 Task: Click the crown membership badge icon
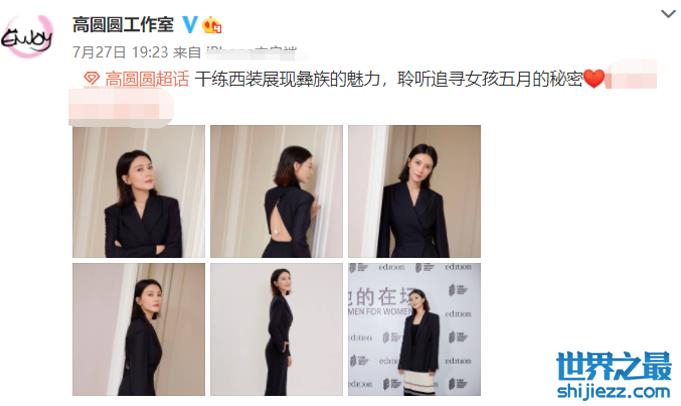click(x=212, y=25)
